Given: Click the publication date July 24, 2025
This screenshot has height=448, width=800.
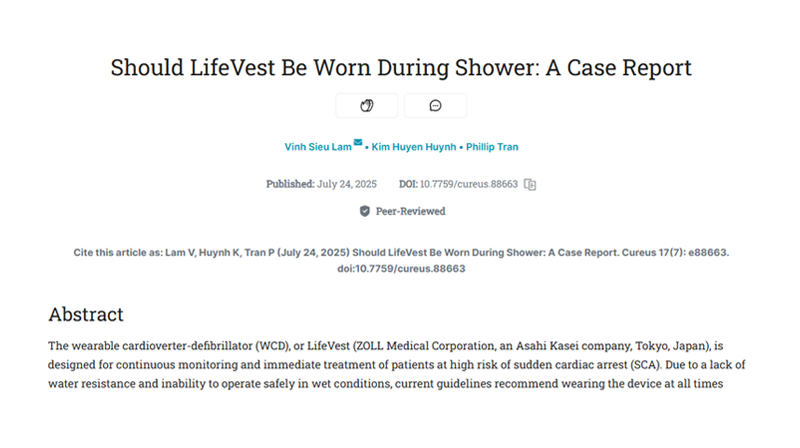Looking at the screenshot, I should [x=347, y=184].
